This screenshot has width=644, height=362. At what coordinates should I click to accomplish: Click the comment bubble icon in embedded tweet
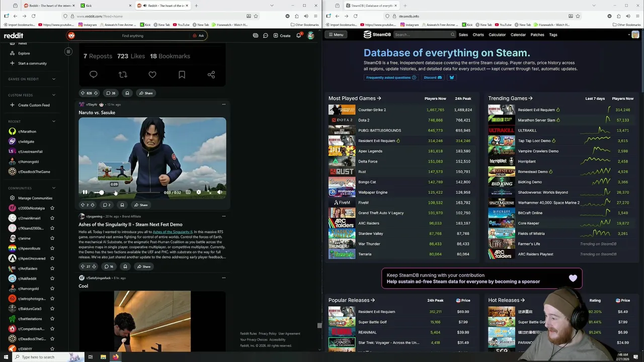pyautogui.click(x=93, y=74)
